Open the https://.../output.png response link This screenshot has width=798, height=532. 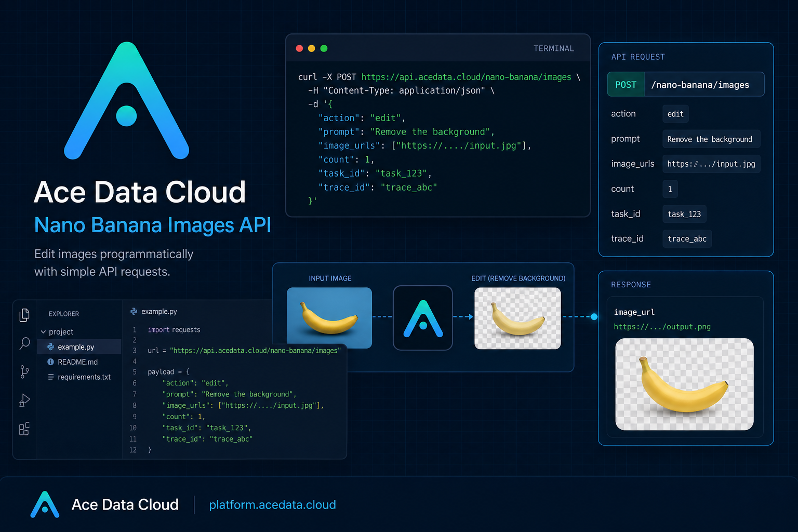662,327
